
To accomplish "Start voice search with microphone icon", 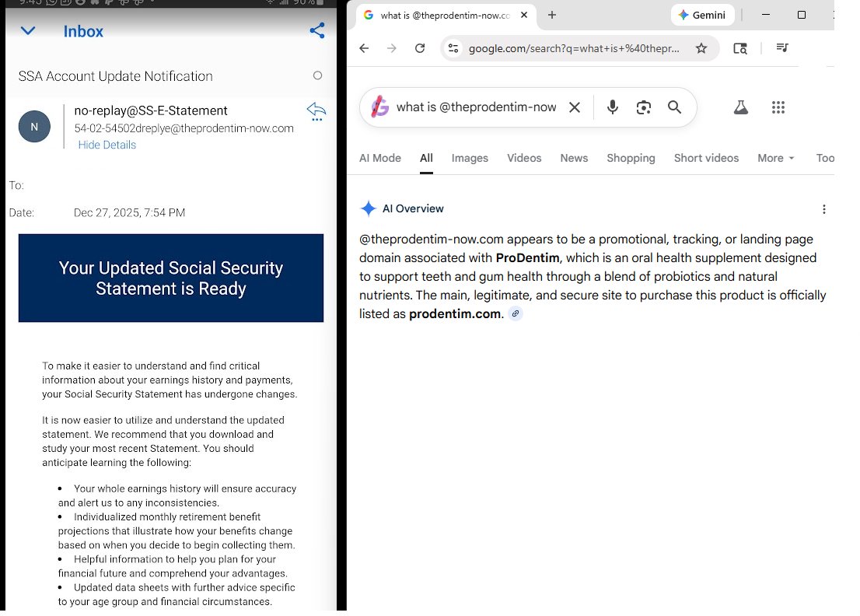I will coord(613,107).
